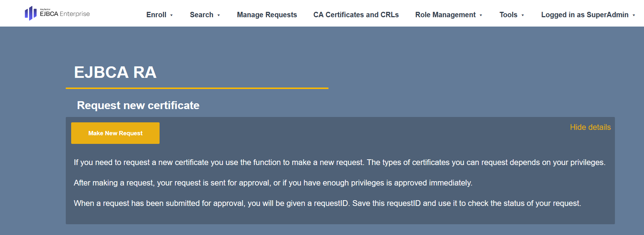Open the Enroll menu
This screenshot has height=235, width=644.
pyautogui.click(x=156, y=15)
